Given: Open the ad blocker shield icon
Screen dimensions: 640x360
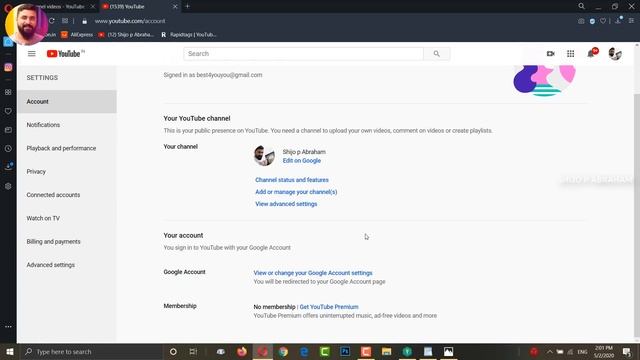Looking at the screenshot, I should [592, 21].
